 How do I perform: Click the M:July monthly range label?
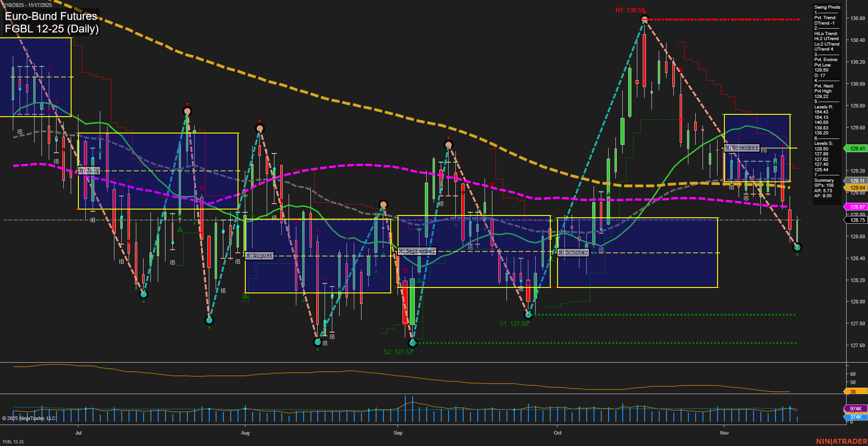pos(89,170)
